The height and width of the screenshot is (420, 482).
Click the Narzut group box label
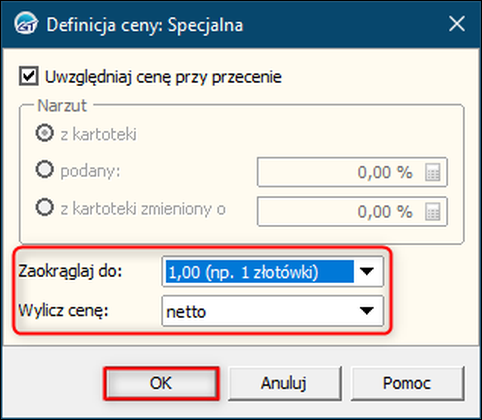[62, 106]
